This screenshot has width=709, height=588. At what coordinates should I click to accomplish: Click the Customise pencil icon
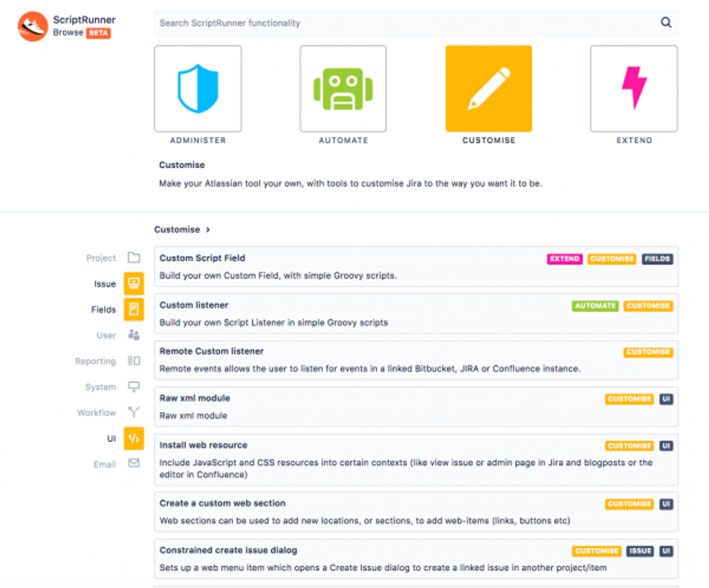[488, 88]
